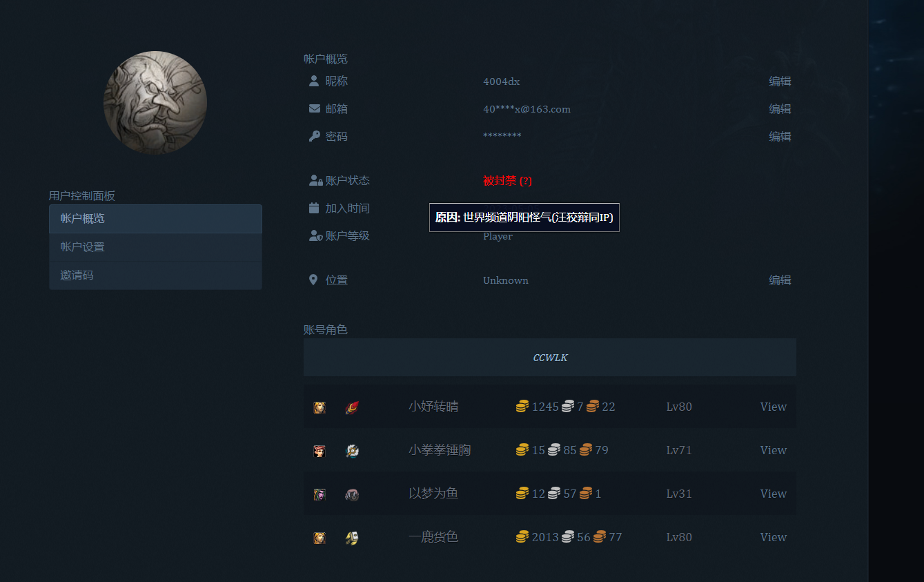Click the (?) link beside 被封禁
This screenshot has width=924, height=582.
click(x=526, y=180)
